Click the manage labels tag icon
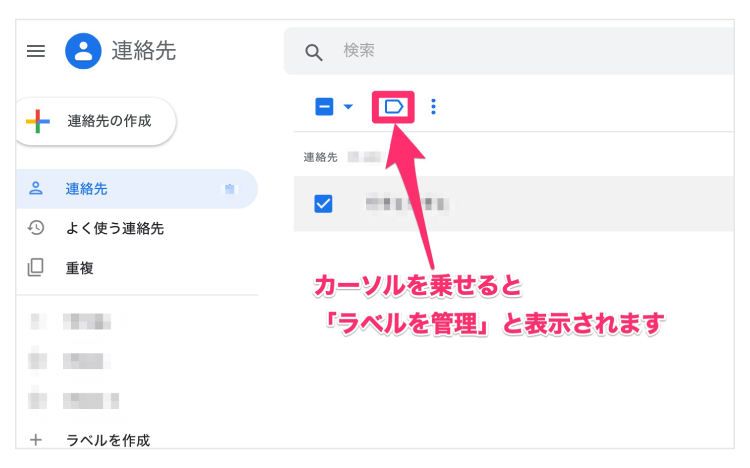This screenshot has width=750, height=468. tap(394, 107)
